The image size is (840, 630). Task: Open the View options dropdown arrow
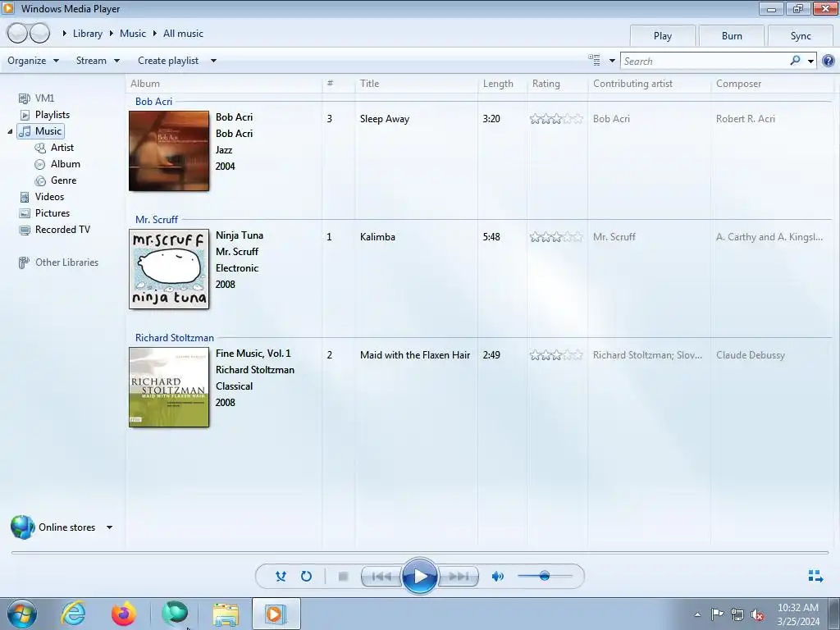tap(612, 61)
